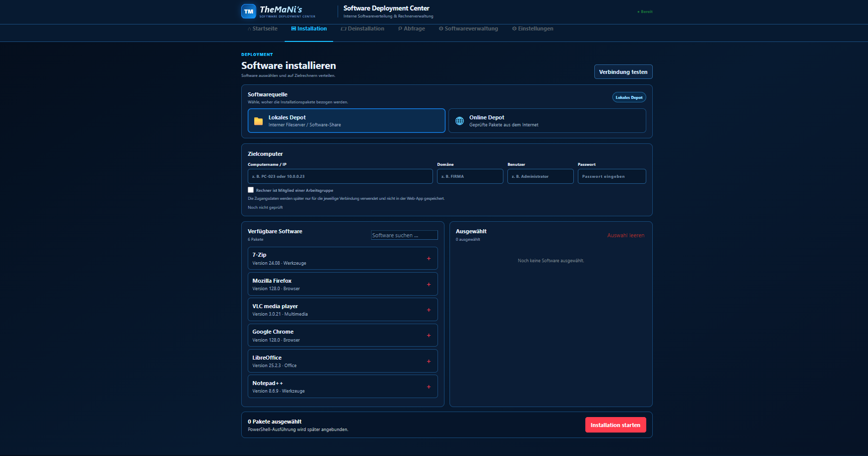Add Notepad++ with its plus icon
Screen dimensions: 868x456
tap(429, 387)
